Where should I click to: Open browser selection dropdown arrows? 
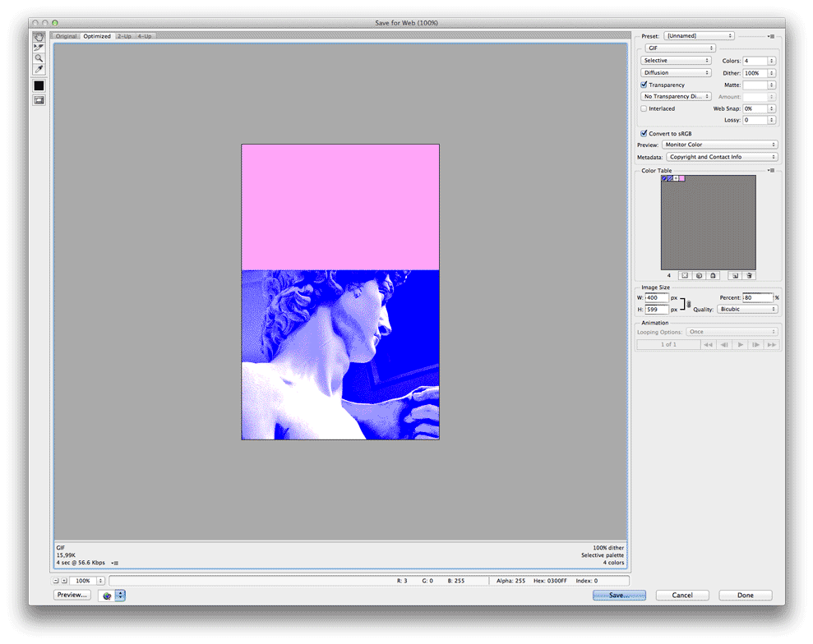coord(120,596)
